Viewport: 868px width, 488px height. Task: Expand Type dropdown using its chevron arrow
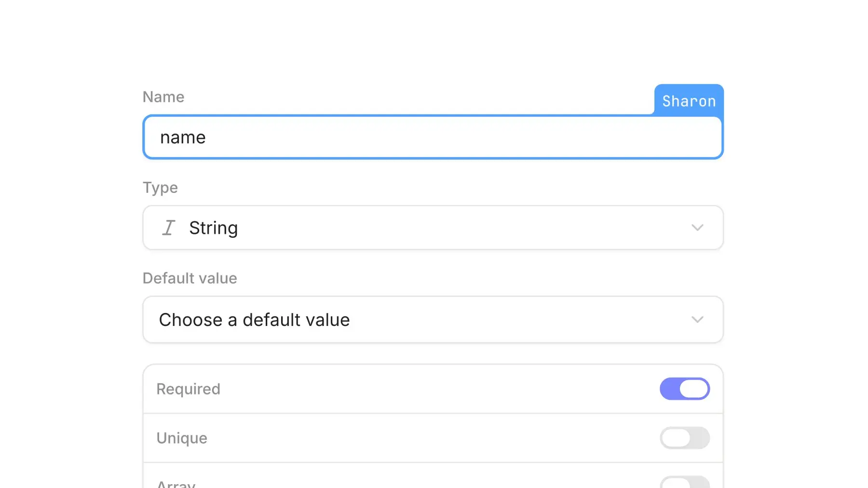pos(697,228)
